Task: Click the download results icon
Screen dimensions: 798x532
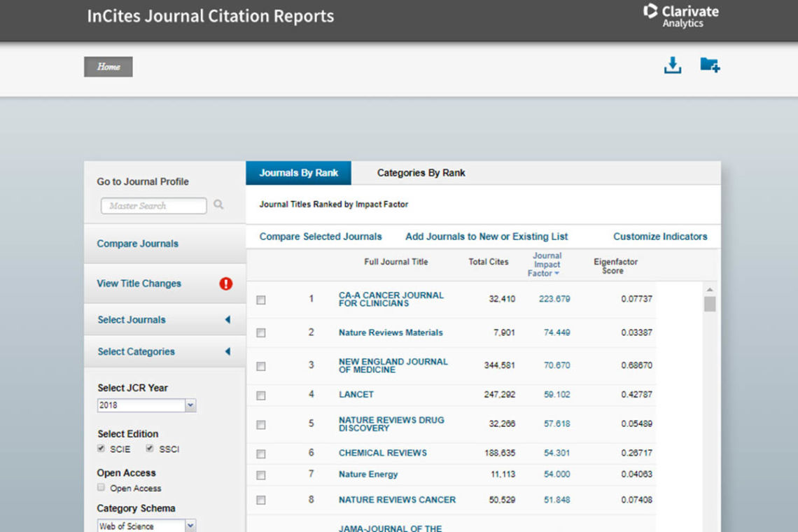Action: [672, 64]
